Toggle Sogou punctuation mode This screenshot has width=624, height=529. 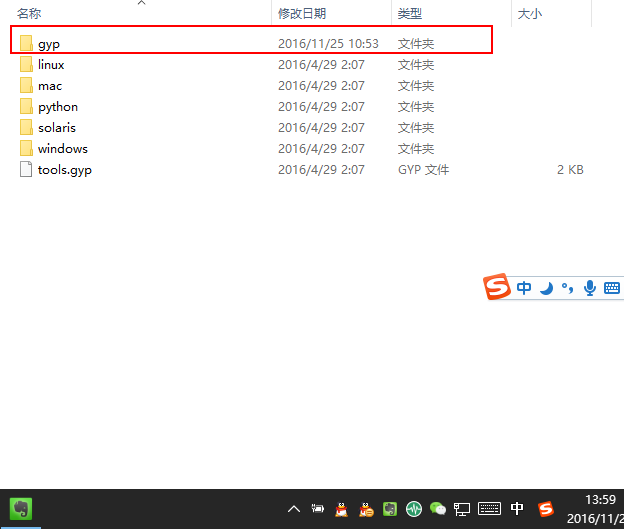(x=567, y=288)
